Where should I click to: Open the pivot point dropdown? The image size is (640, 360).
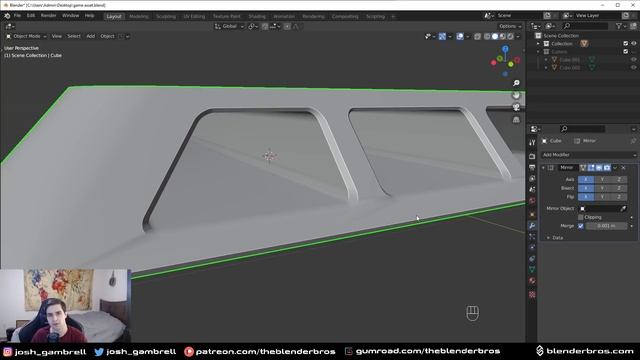(x=253, y=26)
